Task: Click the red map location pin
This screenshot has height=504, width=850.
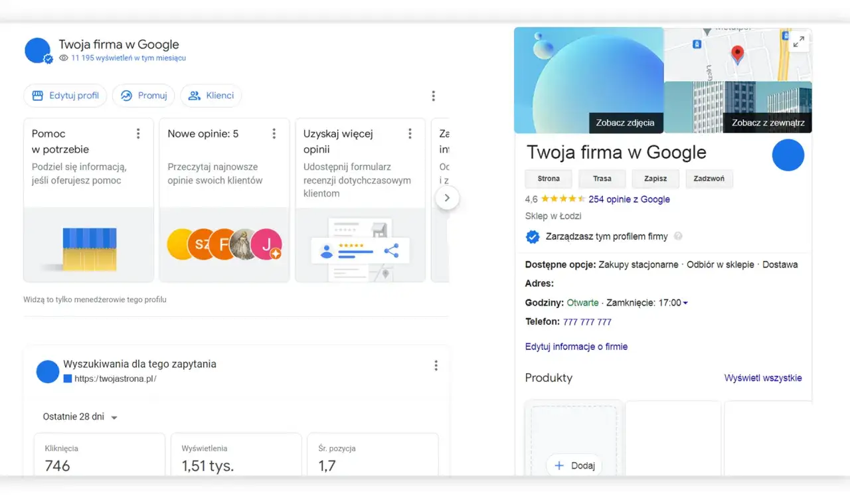Action: 737,54
